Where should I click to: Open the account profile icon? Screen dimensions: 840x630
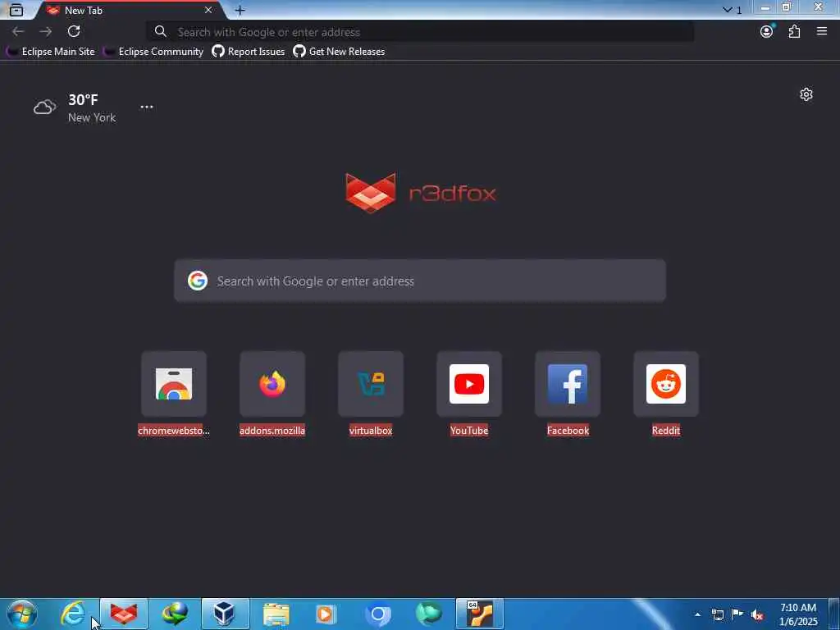767,31
